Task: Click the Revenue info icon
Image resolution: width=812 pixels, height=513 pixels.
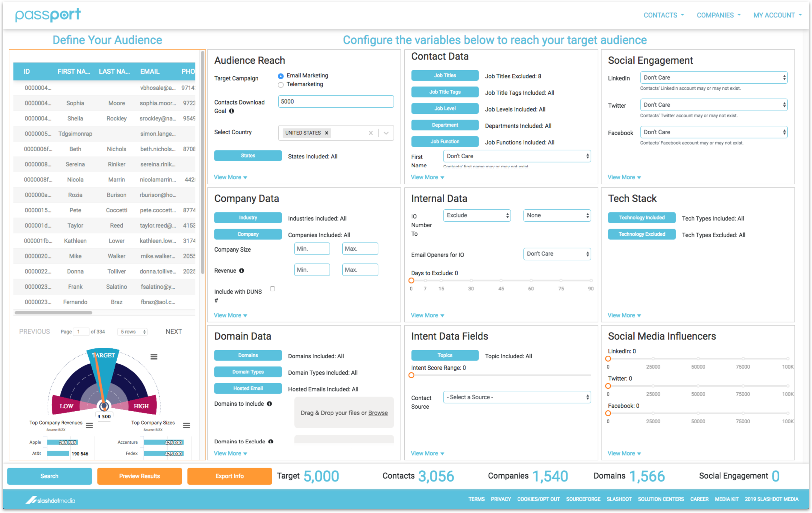Action: click(x=241, y=271)
